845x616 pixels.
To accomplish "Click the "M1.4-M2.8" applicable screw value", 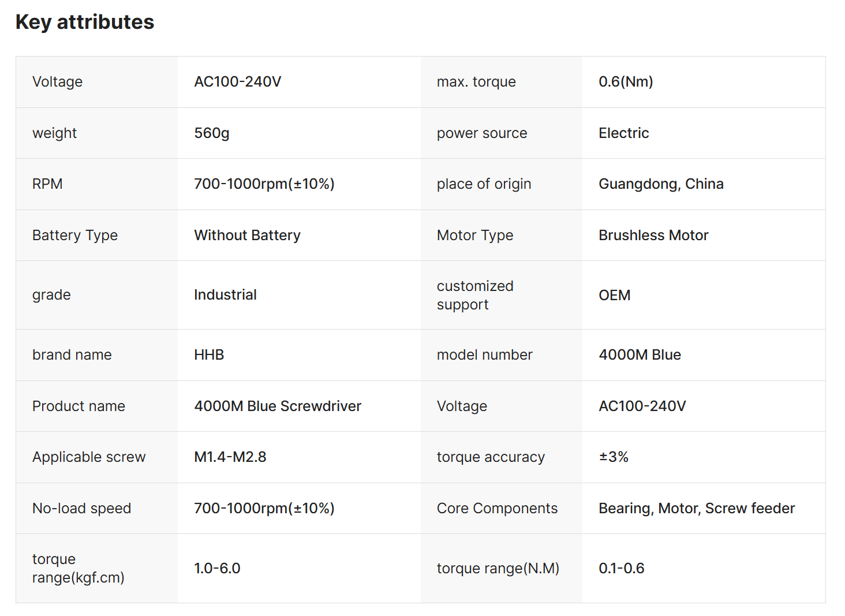I will coord(230,457).
